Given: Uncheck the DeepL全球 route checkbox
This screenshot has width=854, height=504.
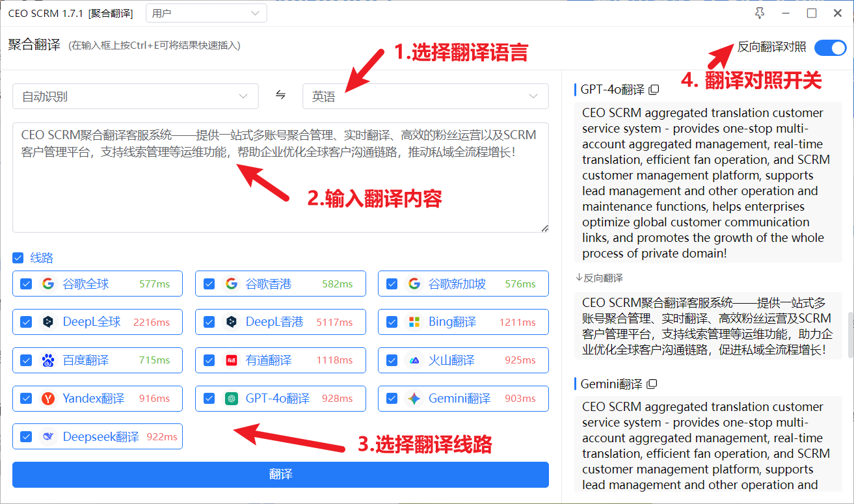Looking at the screenshot, I should click(x=26, y=322).
